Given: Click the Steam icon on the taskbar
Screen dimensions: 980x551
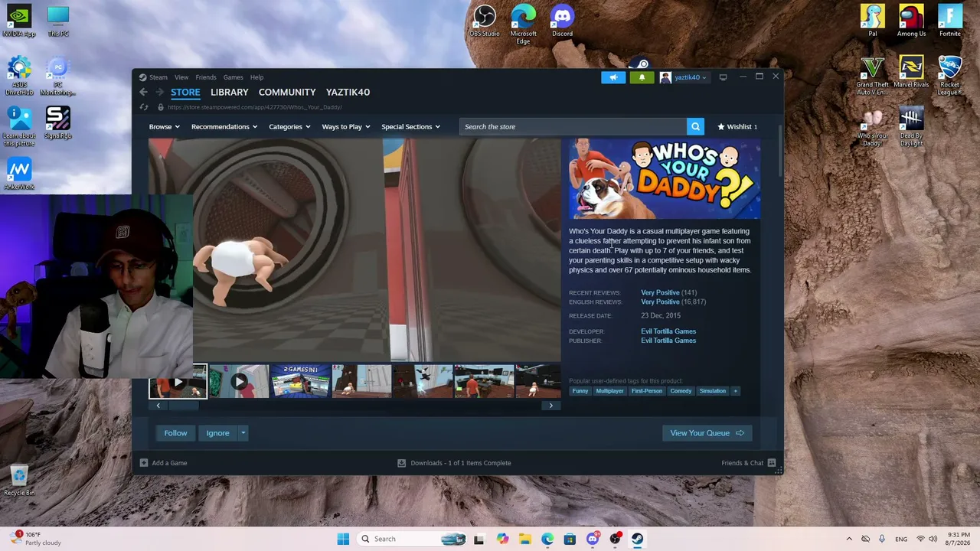Looking at the screenshot, I should coord(637,539).
